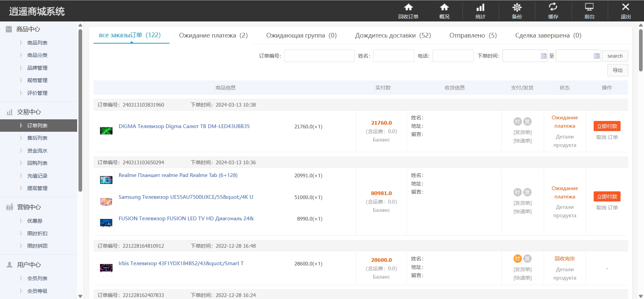Click the 回收订单 home icon in header

click(x=408, y=8)
